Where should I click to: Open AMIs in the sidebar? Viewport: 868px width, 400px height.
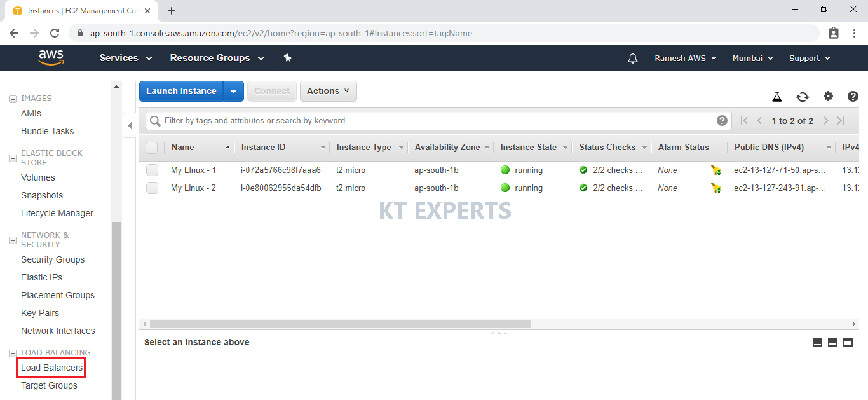click(31, 113)
